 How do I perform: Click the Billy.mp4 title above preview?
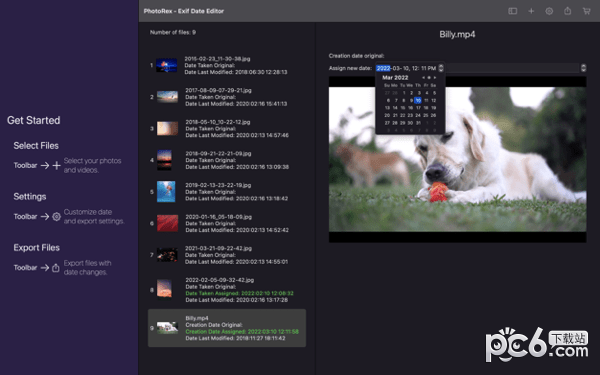pos(457,34)
